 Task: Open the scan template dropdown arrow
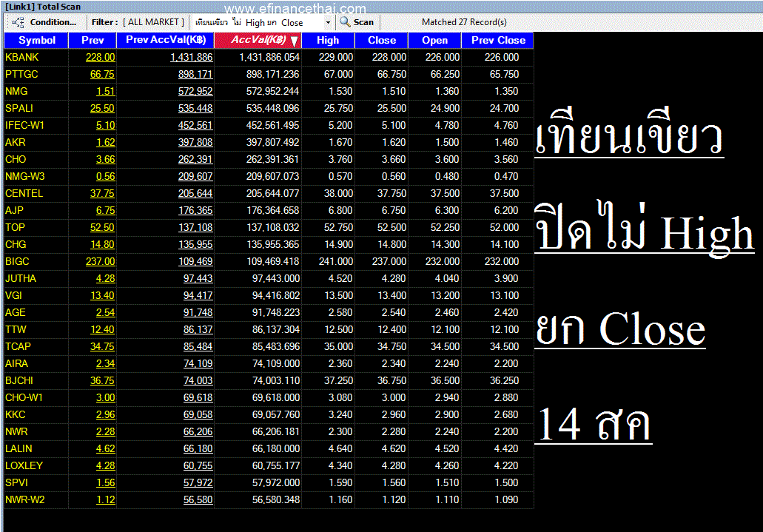[x=328, y=22]
